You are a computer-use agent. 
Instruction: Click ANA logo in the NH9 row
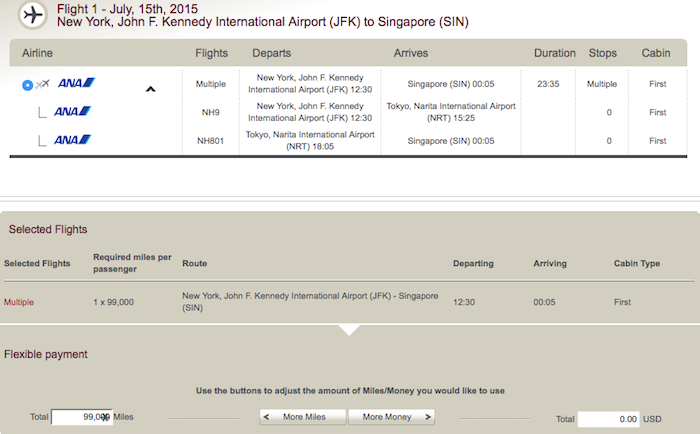pyautogui.click(x=72, y=112)
